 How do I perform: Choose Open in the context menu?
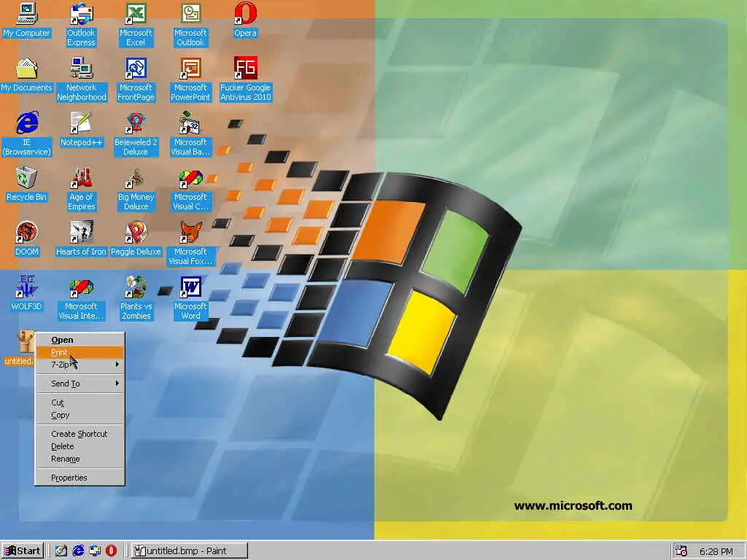coord(80,340)
